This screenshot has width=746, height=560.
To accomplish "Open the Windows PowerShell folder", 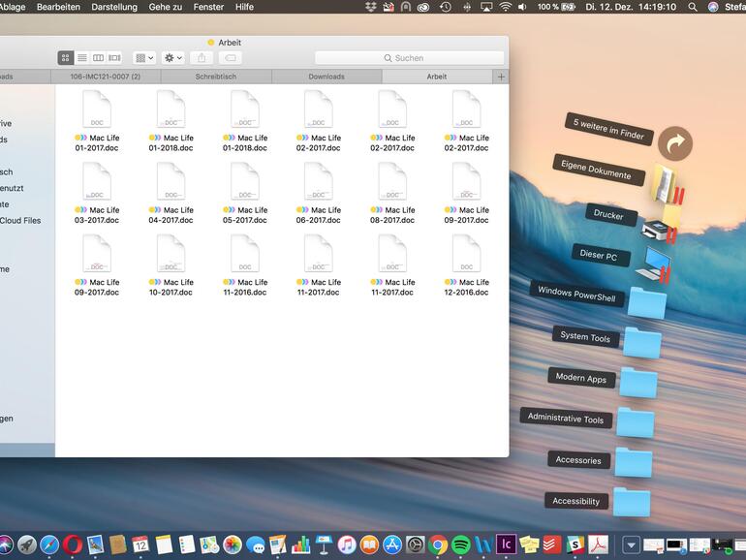I will tap(646, 302).
